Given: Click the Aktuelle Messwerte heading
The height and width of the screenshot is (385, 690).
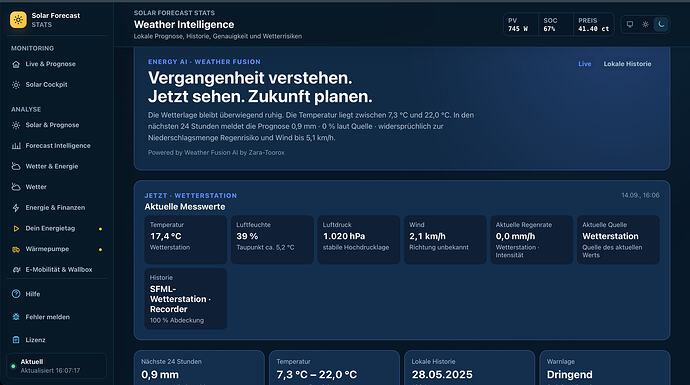Looking at the screenshot, I should [x=185, y=207].
